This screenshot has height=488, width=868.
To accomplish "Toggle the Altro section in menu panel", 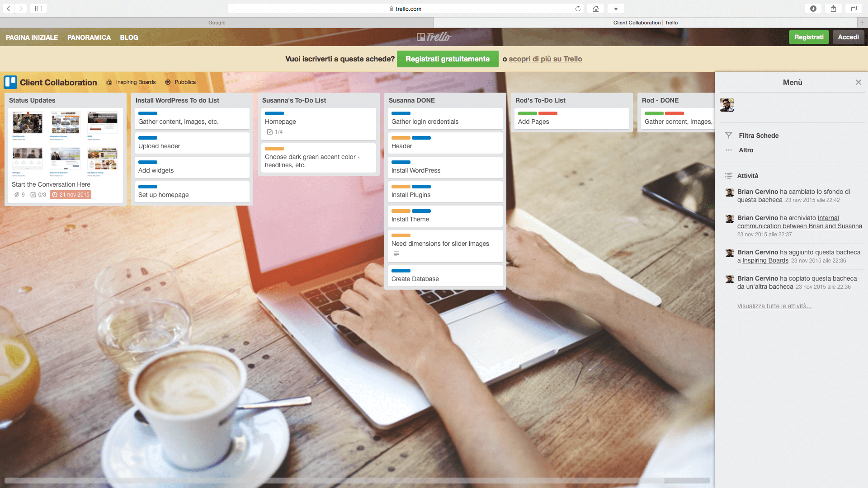I will pyautogui.click(x=746, y=150).
